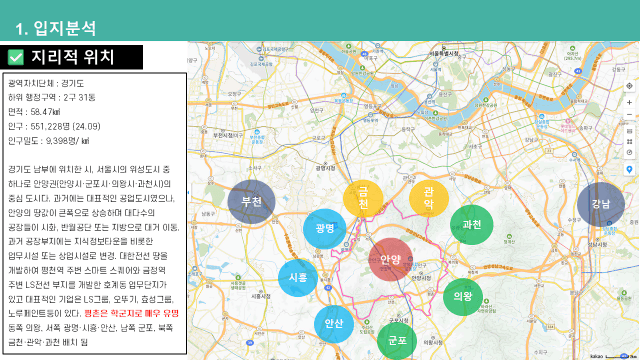Viewport: 640px width, 360px height.
Task: Select the blue 안산 circle marker
Action: [334, 324]
